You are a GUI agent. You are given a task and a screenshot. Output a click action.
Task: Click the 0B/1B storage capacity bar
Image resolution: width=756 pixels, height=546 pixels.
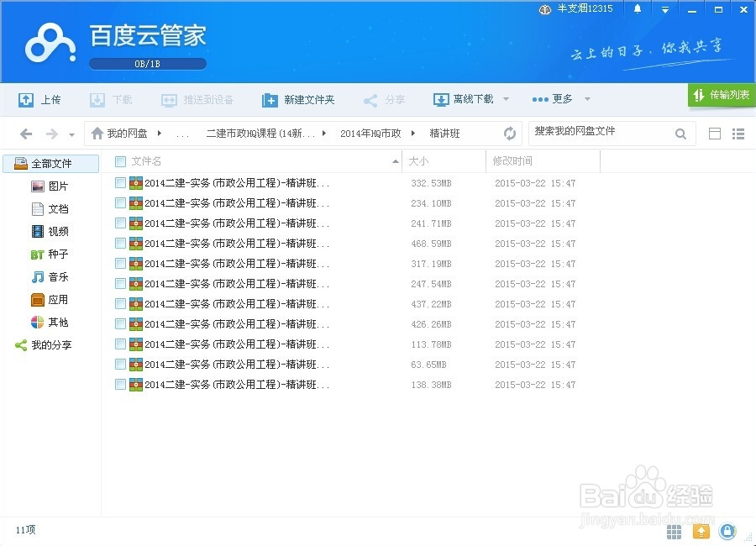pyautogui.click(x=148, y=64)
